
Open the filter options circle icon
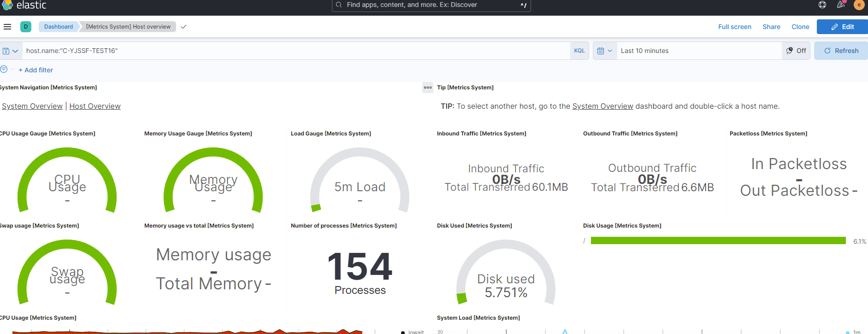[4, 69]
